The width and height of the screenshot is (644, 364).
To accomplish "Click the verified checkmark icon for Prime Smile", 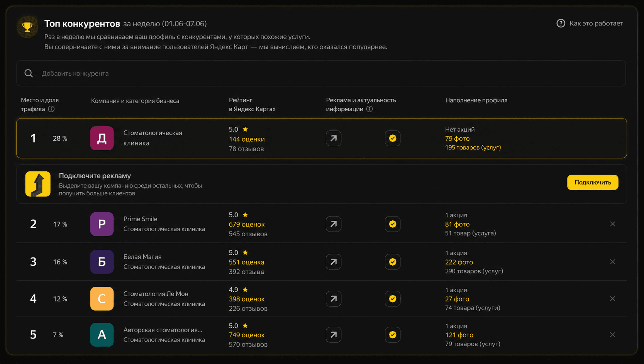I will (x=393, y=224).
